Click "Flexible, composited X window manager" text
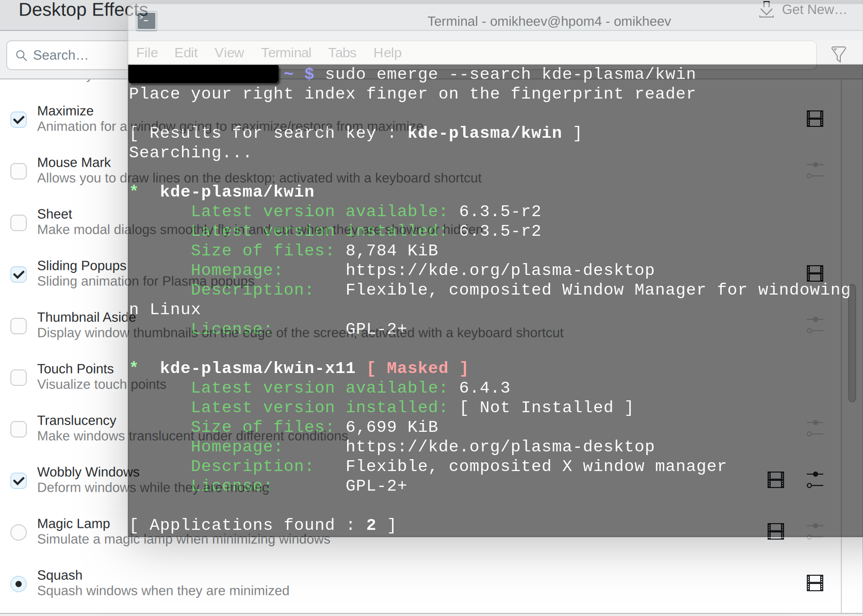863x616 pixels. (536, 466)
